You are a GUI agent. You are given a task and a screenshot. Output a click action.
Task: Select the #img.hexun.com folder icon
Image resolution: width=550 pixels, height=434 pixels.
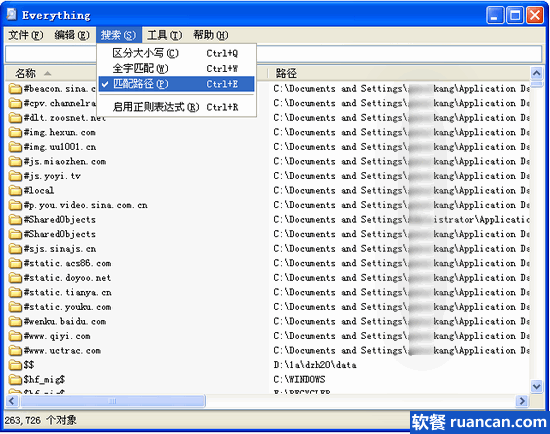(15, 132)
